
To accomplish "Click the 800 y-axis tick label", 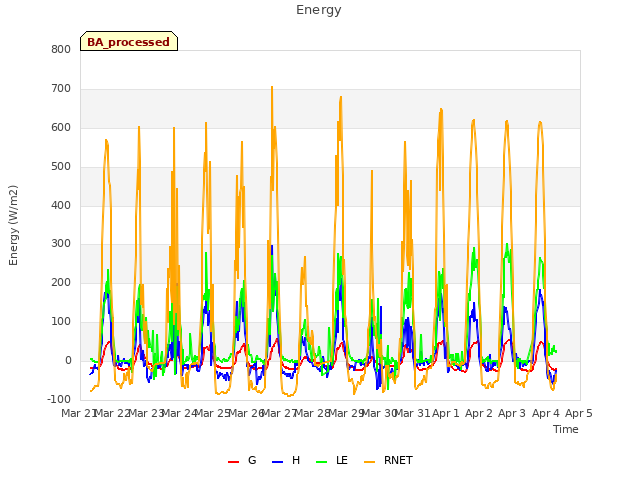I will (61, 49).
